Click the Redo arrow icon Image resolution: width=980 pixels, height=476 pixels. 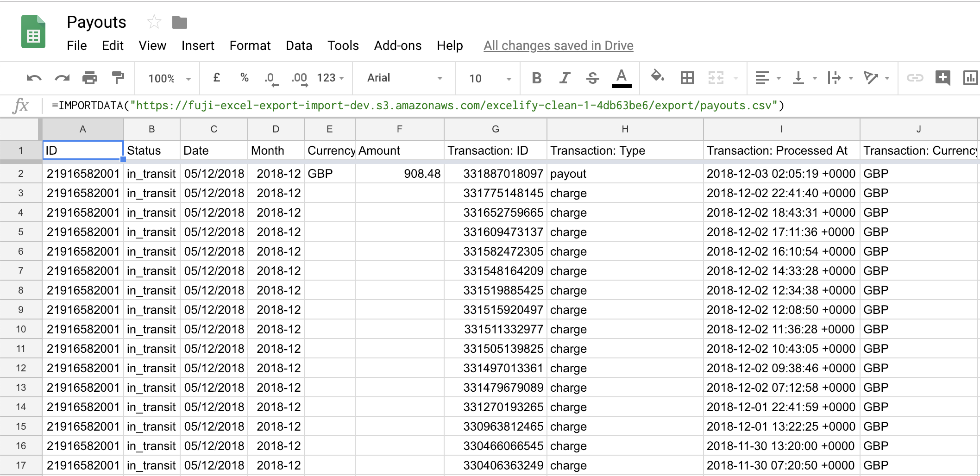(x=62, y=78)
